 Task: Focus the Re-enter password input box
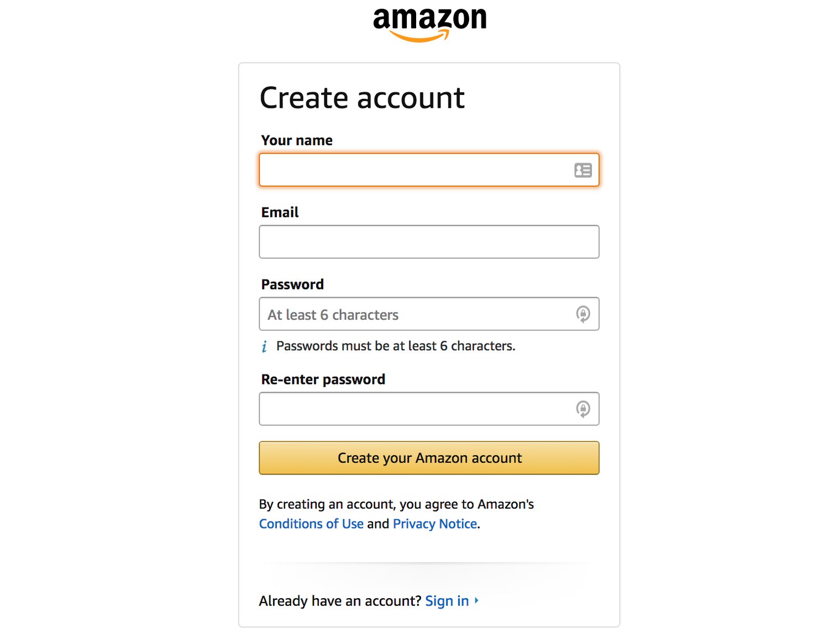coord(414,409)
